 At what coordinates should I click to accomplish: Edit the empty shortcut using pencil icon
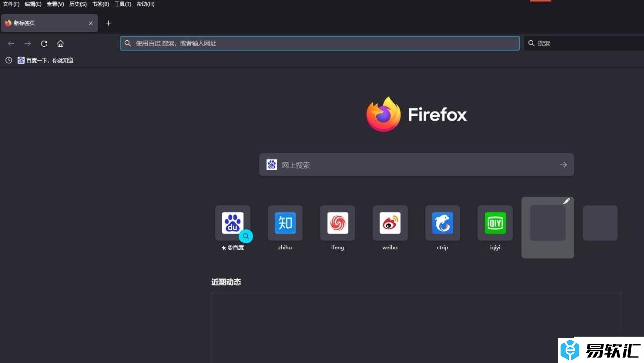point(567,201)
